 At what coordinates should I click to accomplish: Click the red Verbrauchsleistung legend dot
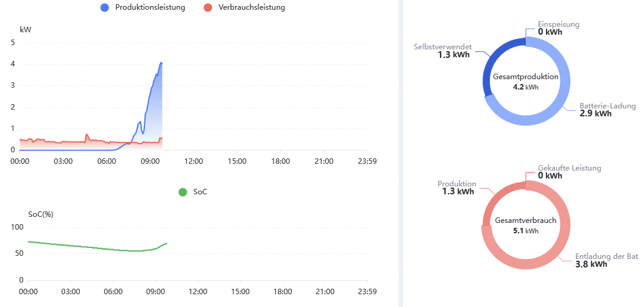pyautogui.click(x=208, y=7)
